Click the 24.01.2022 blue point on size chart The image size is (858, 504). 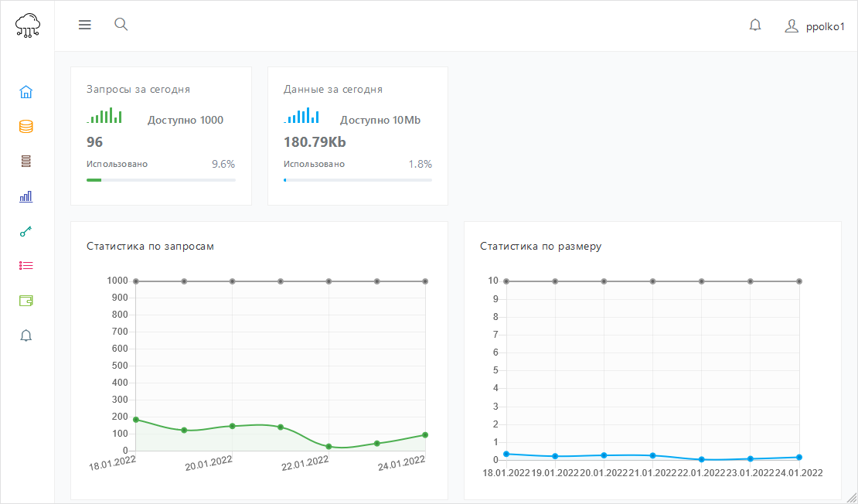[798, 458]
